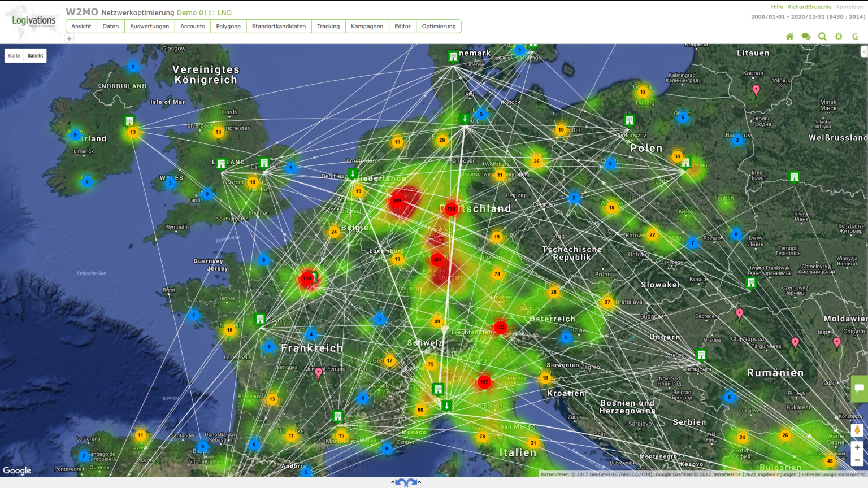This screenshot has width=868, height=488.
Task: Click Abmelden to log out
Action: [x=849, y=7]
